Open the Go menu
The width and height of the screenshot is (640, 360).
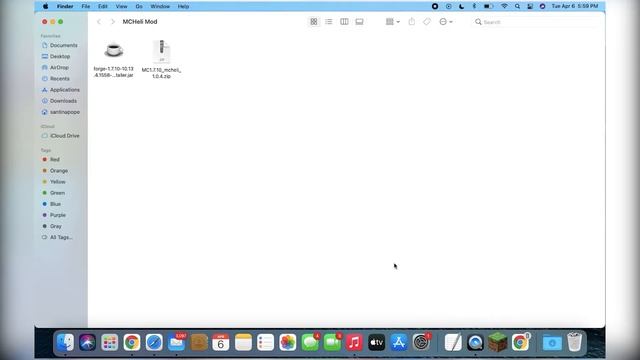[139, 6]
